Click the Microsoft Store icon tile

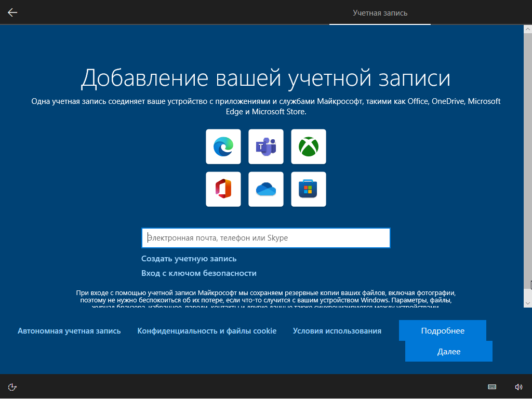tap(309, 189)
